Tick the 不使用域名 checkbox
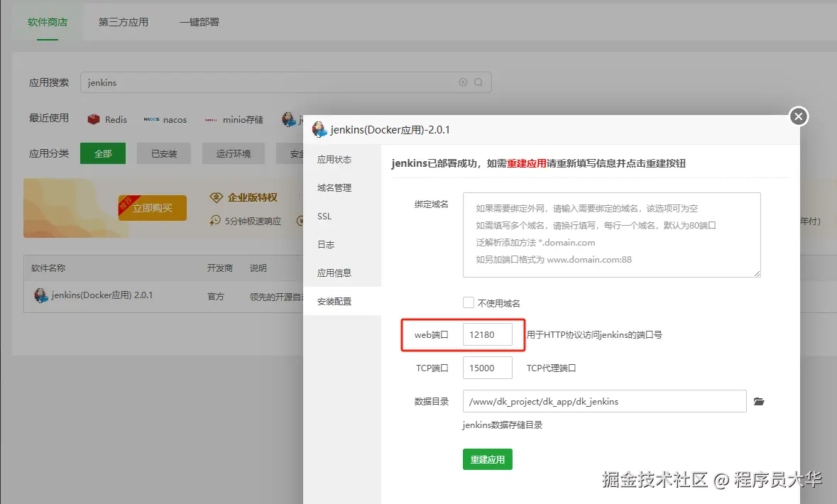The image size is (837, 504). click(x=468, y=302)
